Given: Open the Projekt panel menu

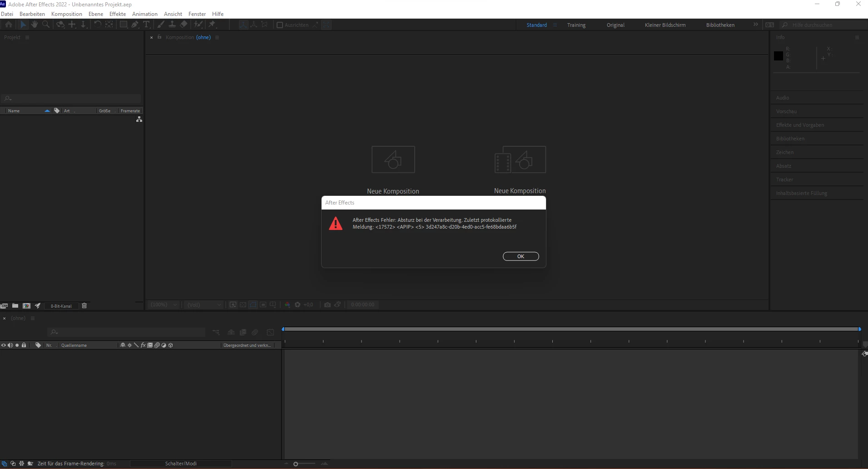Looking at the screenshot, I should coord(27,37).
